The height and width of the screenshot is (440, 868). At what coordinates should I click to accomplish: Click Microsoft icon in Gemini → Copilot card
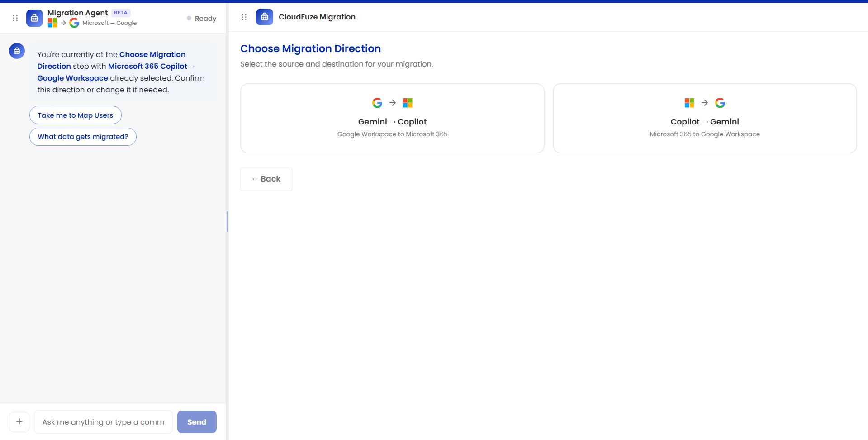[408, 103]
